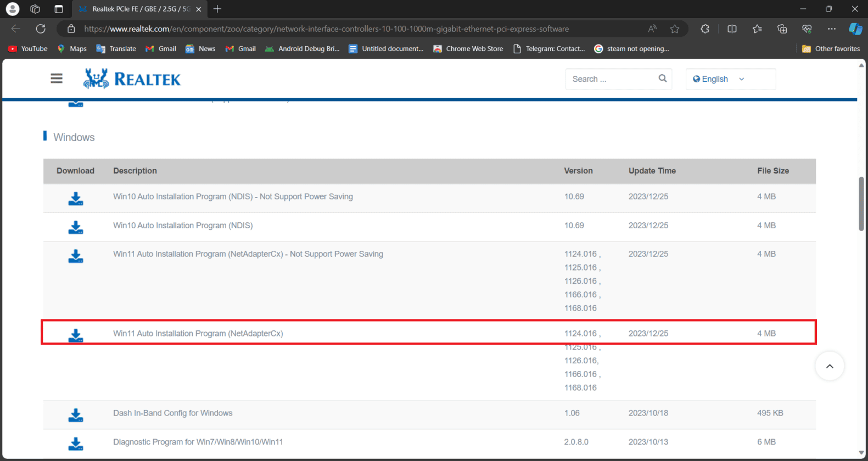Click the Realtek logo
The height and width of the screenshot is (461, 868).
132,79
